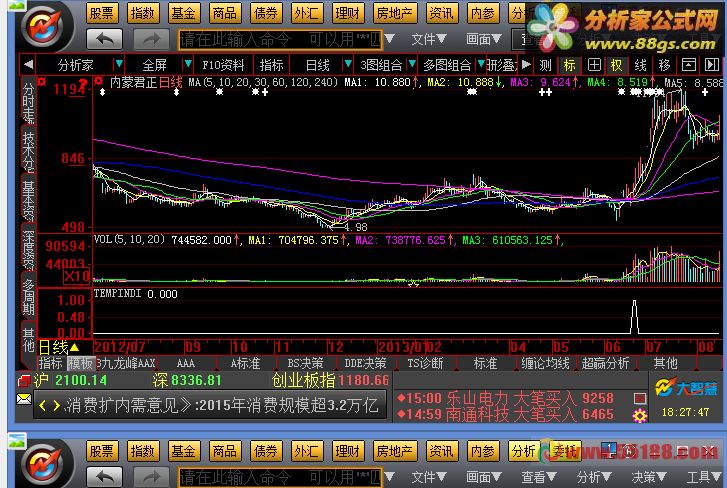Toggle the highlighted 权 adjustment button

(617, 65)
